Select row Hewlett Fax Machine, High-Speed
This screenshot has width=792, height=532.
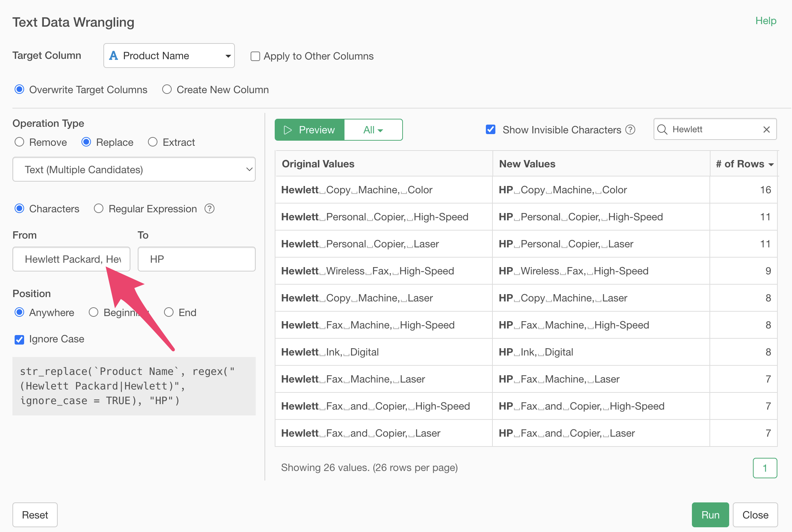[526, 325]
